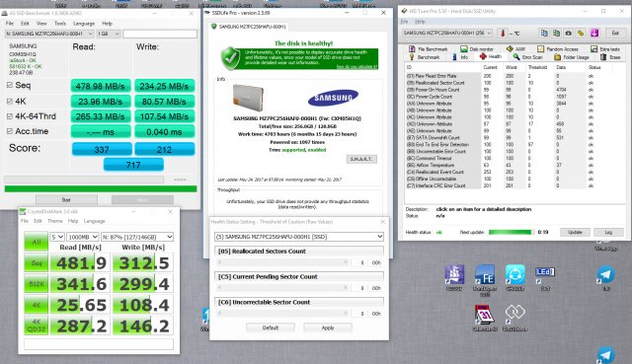The width and height of the screenshot is (632, 364).
Task: Switch to HD Tune Disk monitor tab
Action: [477, 49]
